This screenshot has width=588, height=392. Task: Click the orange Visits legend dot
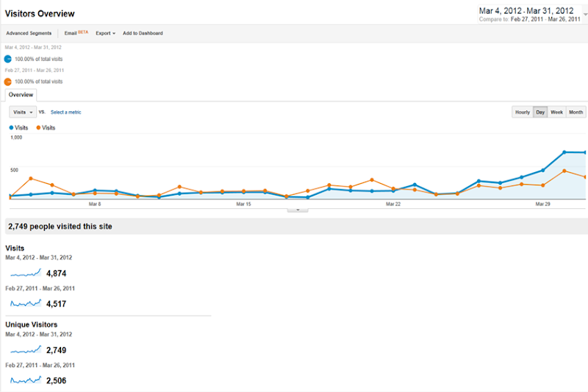tap(38, 128)
